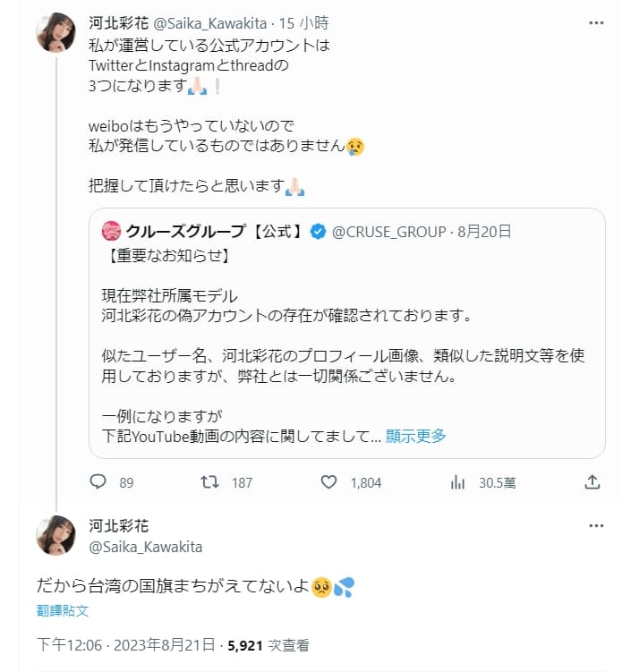The width and height of the screenshot is (622, 672).
Task: Open the 15 小時 timestamp link
Action: click(304, 23)
